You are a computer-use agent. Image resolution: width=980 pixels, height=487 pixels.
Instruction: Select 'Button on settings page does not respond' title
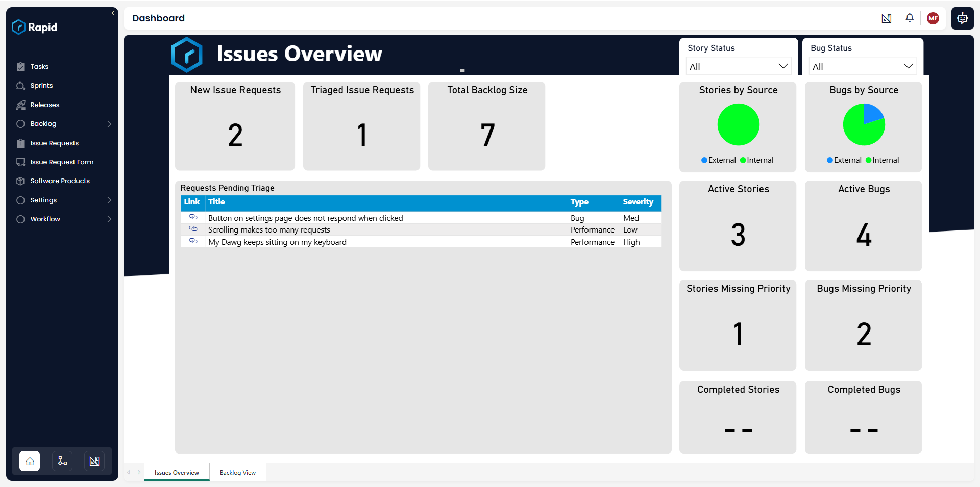pyautogui.click(x=305, y=218)
